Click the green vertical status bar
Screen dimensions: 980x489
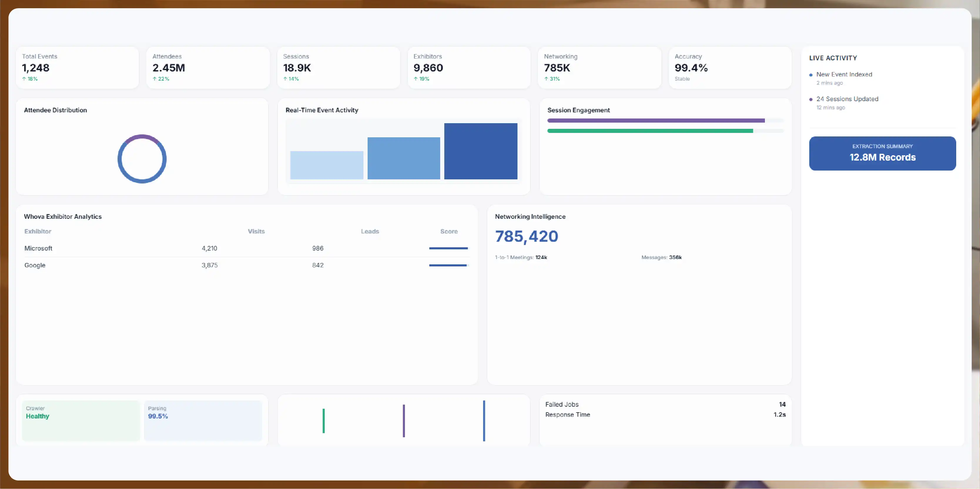[323, 420]
